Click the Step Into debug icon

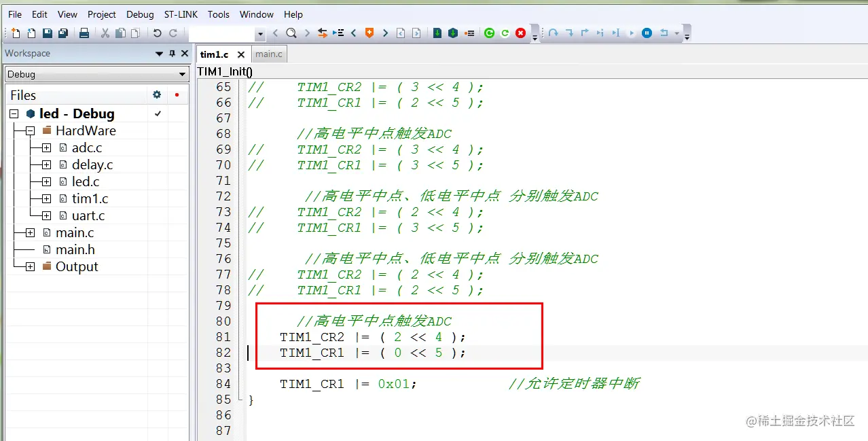coord(569,33)
